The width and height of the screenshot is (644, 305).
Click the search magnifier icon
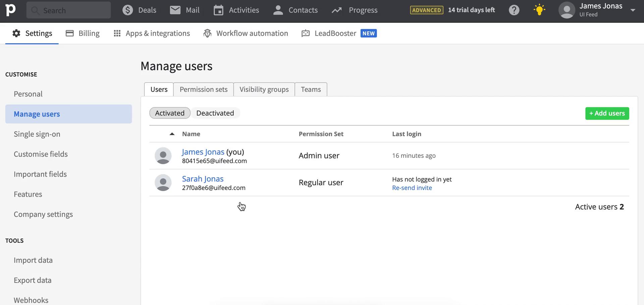pyautogui.click(x=35, y=10)
